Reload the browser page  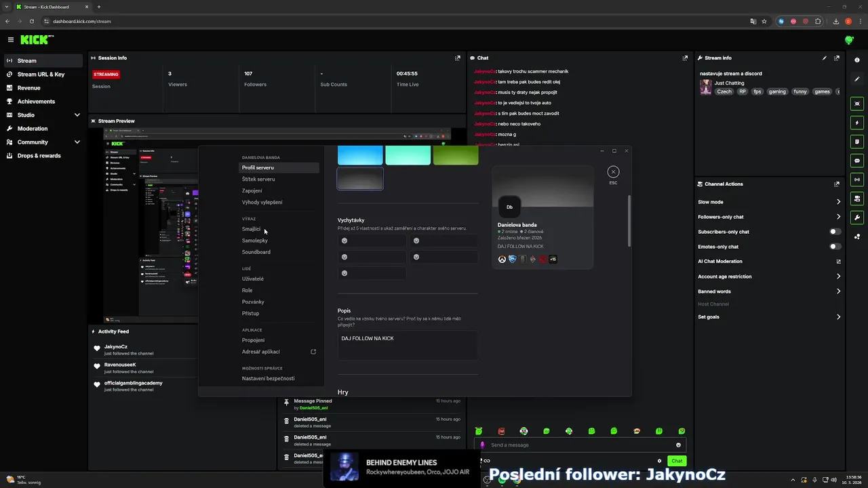point(31,21)
